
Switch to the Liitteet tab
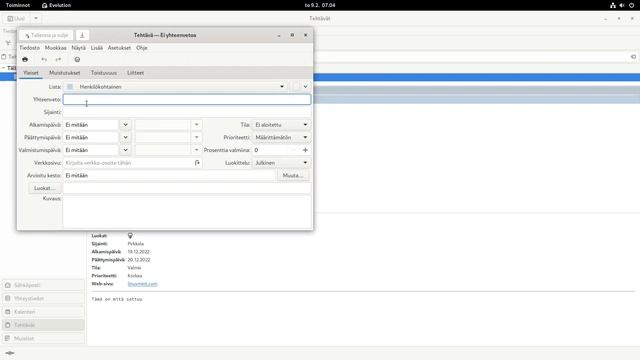click(135, 73)
